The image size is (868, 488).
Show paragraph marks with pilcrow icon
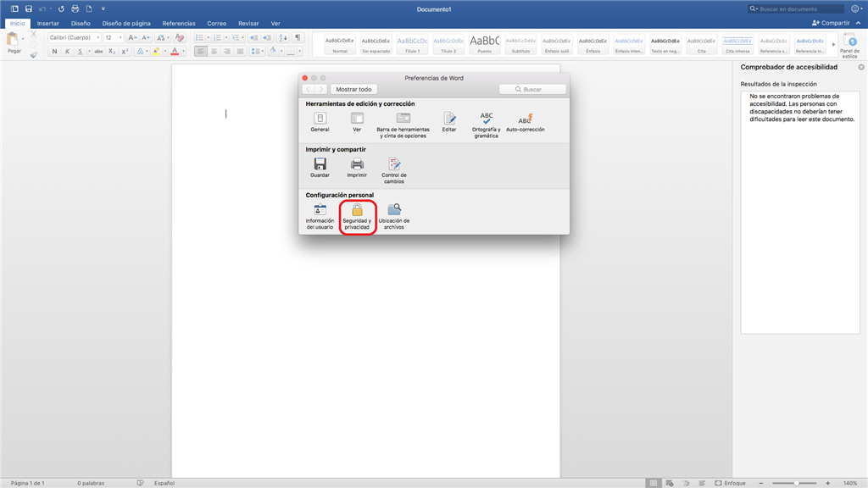coord(298,37)
